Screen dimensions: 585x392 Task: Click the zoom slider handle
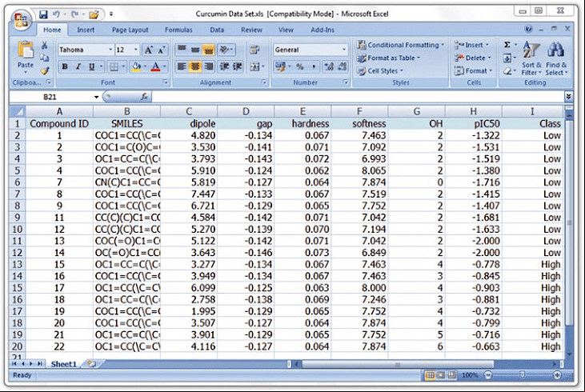(x=523, y=374)
